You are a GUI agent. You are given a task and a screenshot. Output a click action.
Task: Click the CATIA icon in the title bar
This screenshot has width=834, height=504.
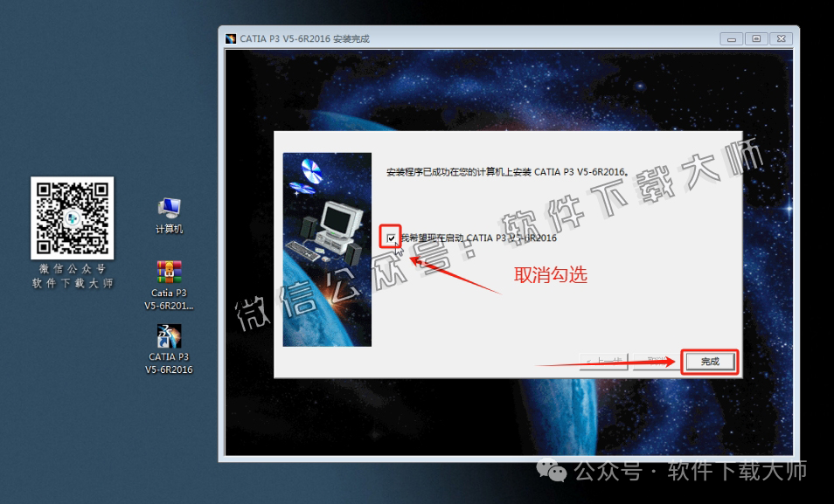(x=230, y=38)
